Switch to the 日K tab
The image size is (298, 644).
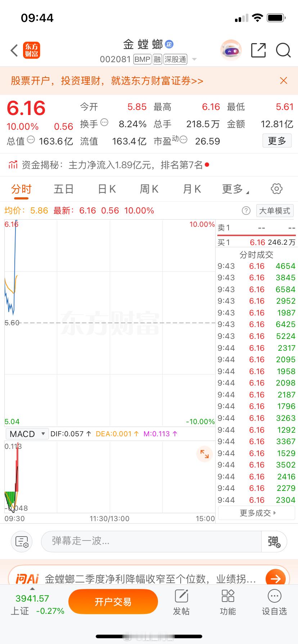tap(107, 189)
